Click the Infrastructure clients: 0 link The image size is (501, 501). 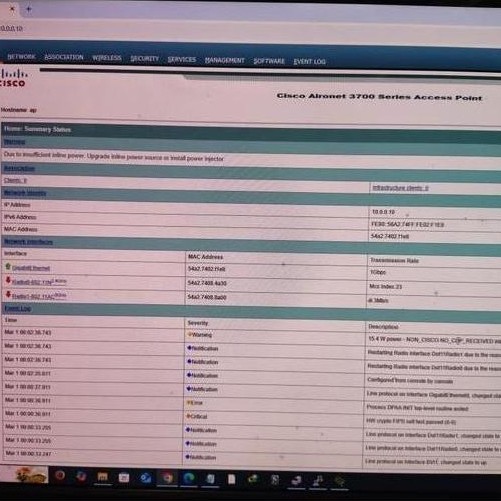point(400,188)
